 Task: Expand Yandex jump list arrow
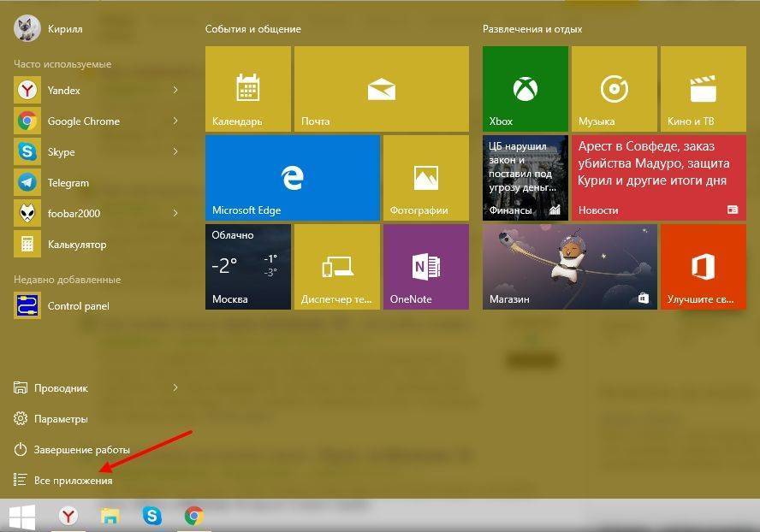(x=175, y=90)
